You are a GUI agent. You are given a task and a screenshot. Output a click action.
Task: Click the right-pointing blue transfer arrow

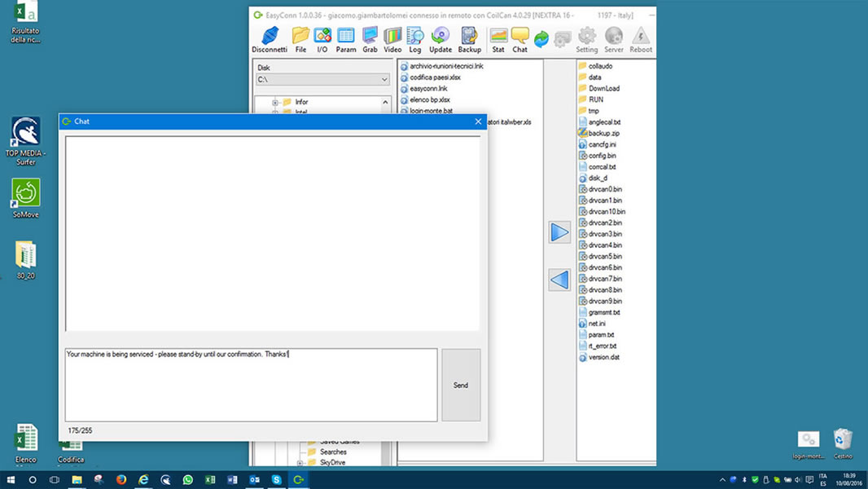pyautogui.click(x=559, y=232)
